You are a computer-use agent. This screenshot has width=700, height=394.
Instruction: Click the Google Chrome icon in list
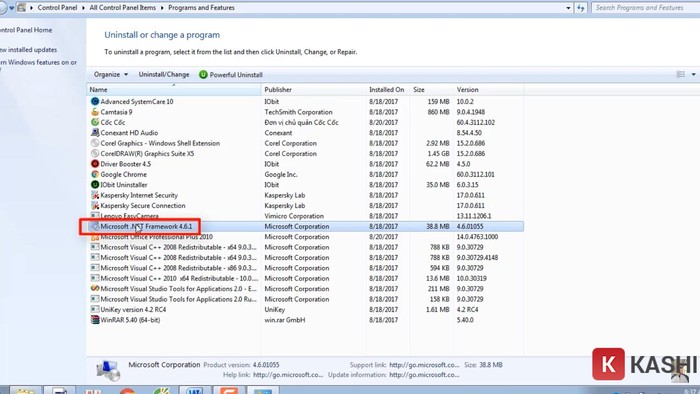(95, 174)
